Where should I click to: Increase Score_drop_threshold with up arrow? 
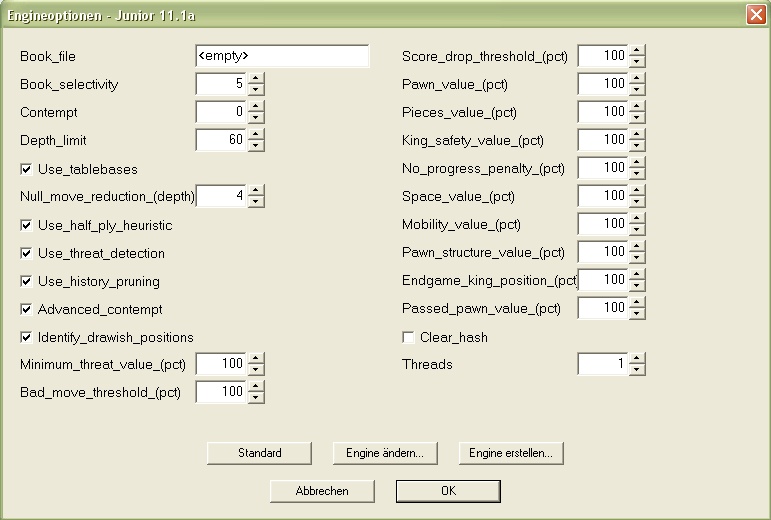(637, 50)
